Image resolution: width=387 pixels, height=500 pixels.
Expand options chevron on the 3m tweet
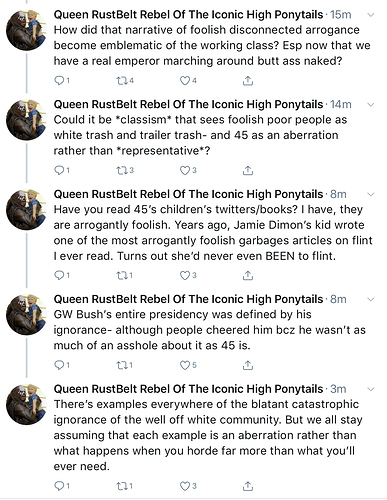tap(370, 389)
